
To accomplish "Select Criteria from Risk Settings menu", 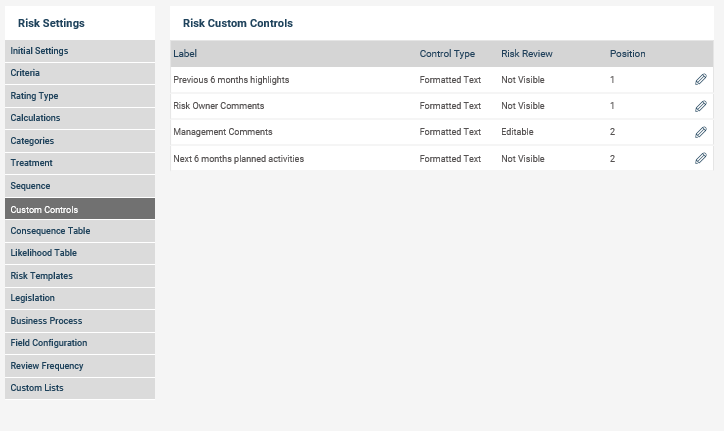I will 80,73.
